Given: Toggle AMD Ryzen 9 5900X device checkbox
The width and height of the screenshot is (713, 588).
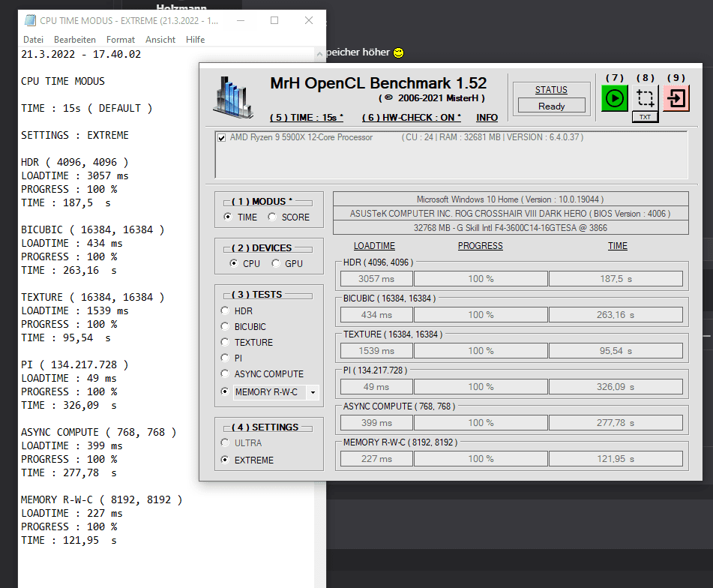Looking at the screenshot, I should click(221, 138).
